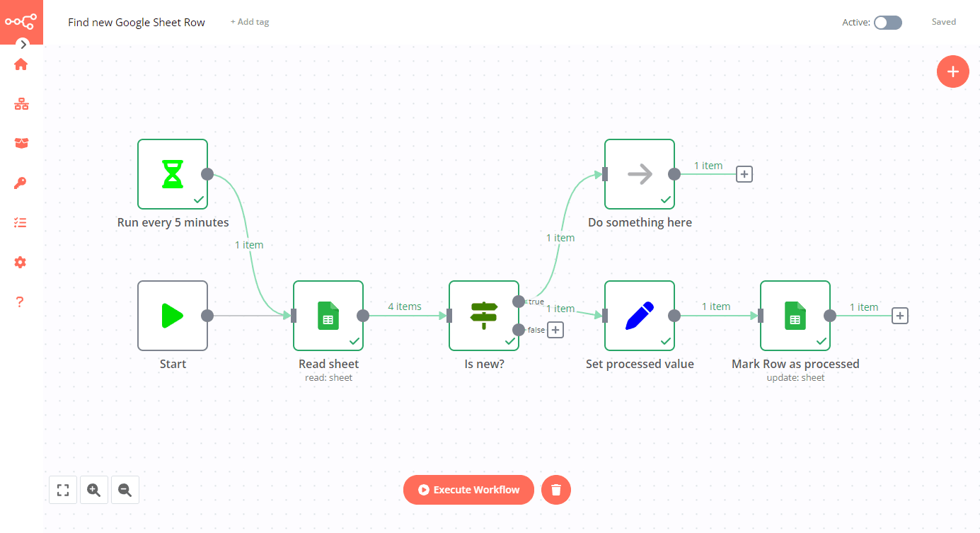Select the Is new? IF node

(x=484, y=316)
